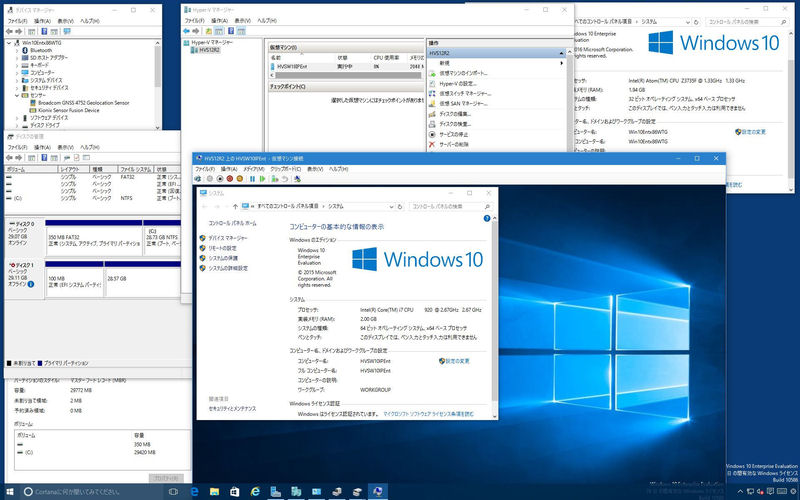This screenshot has width=800, height=500.
Task: Expand the SD ホスト アダプター node
Action: pos(17,58)
